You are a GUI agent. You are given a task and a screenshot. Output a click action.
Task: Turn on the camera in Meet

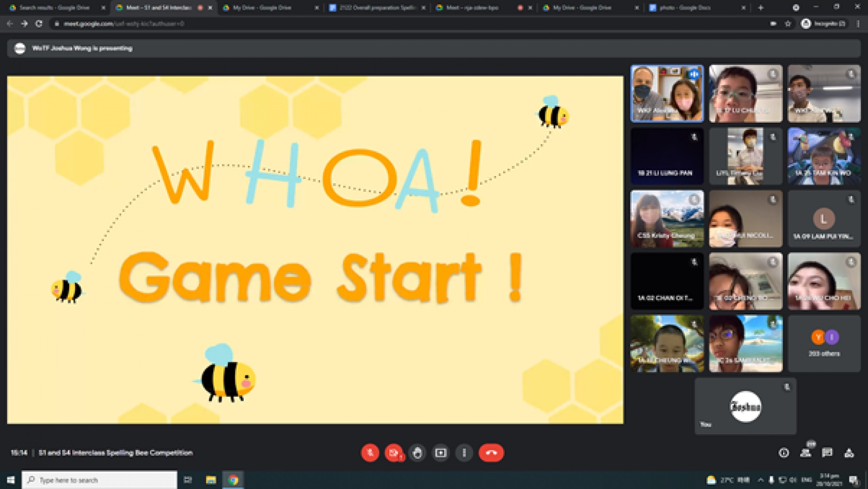point(394,453)
